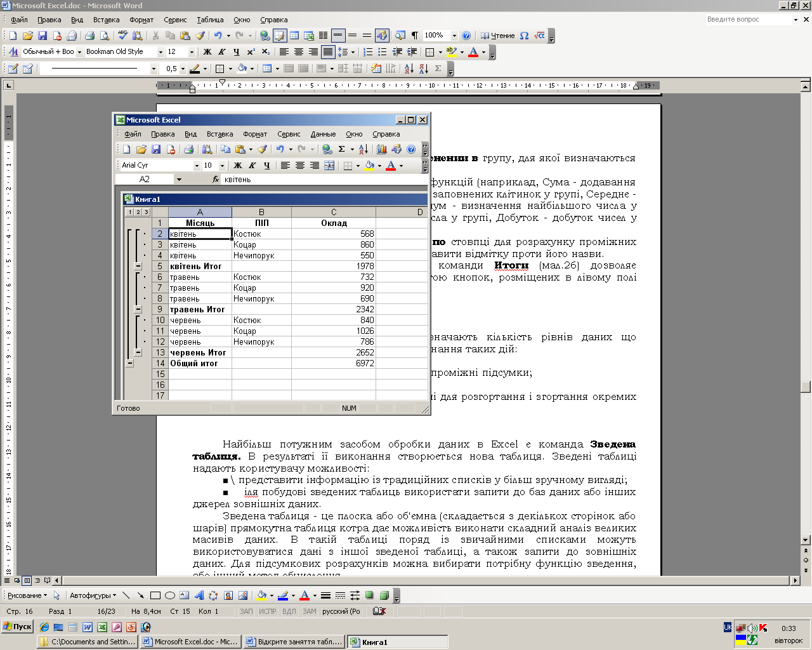The image size is (812, 650).
Task: Insert Excel worksheet icon in Word toolbar
Action: (309, 36)
